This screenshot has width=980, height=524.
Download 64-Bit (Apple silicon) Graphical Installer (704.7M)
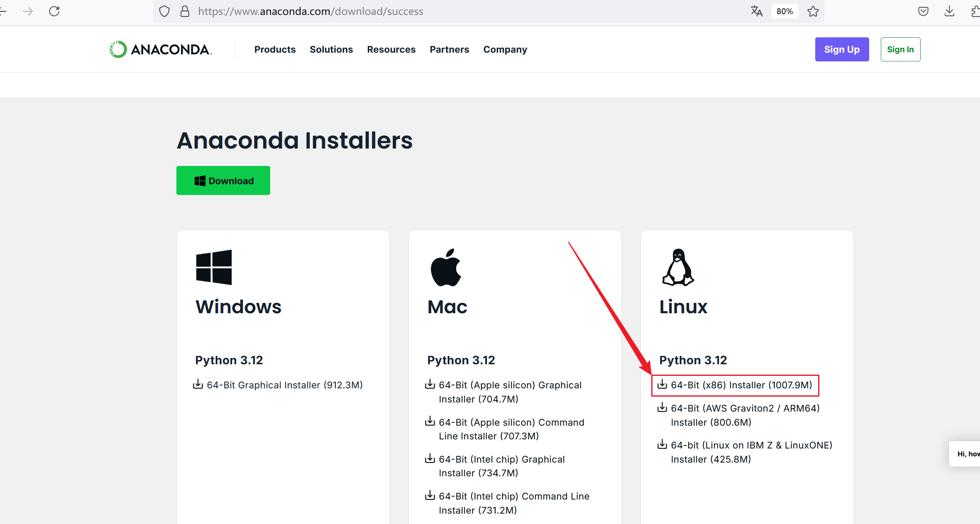point(510,392)
